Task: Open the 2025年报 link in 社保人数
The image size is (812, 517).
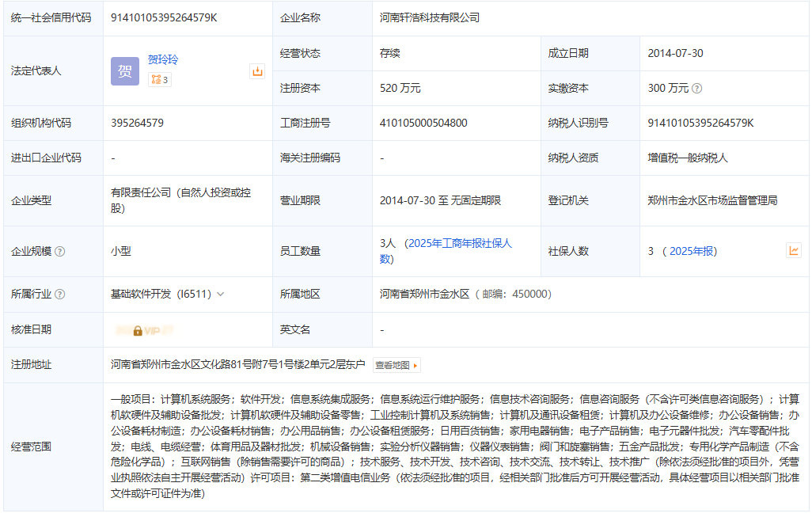Action: tap(691, 251)
